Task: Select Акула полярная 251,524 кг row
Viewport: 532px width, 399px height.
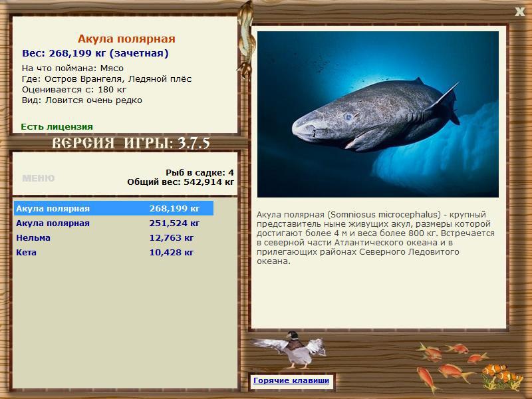Action: (114, 223)
